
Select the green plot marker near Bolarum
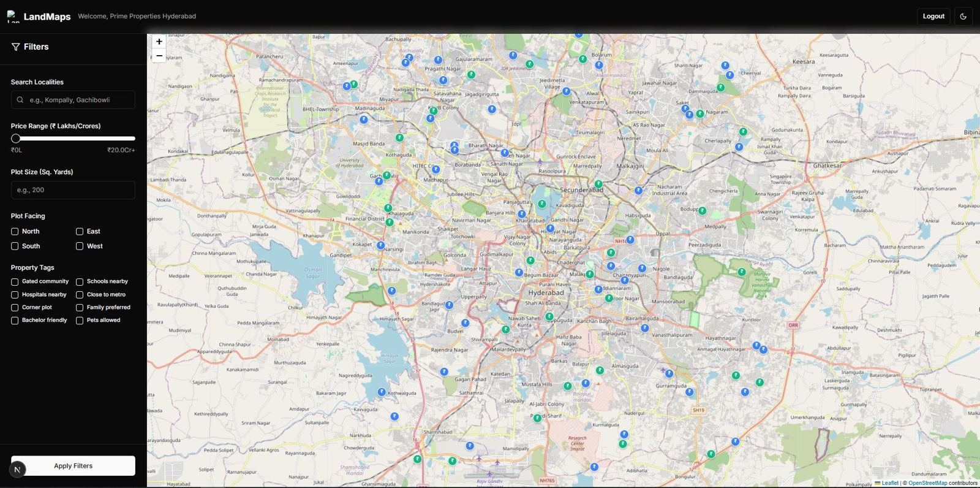(583, 59)
